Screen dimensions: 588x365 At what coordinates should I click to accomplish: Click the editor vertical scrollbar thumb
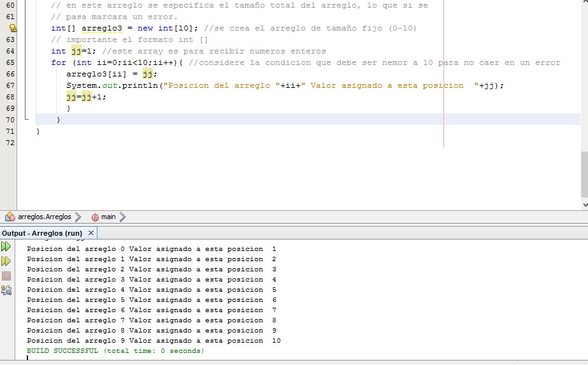[x=584, y=174]
